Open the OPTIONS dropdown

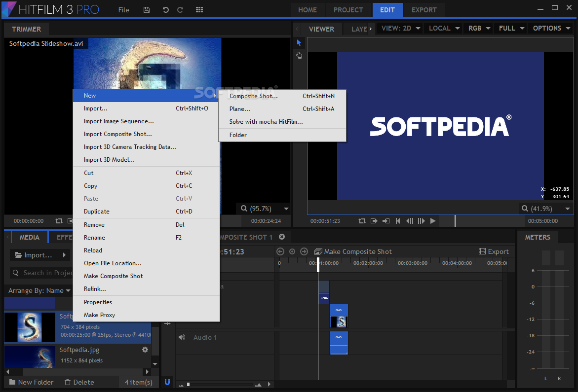click(x=551, y=28)
